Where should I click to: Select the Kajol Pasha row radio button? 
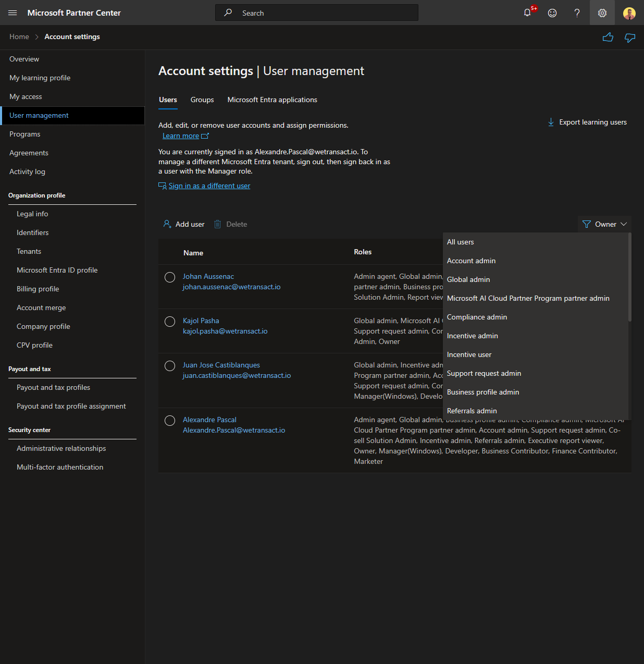click(x=170, y=322)
